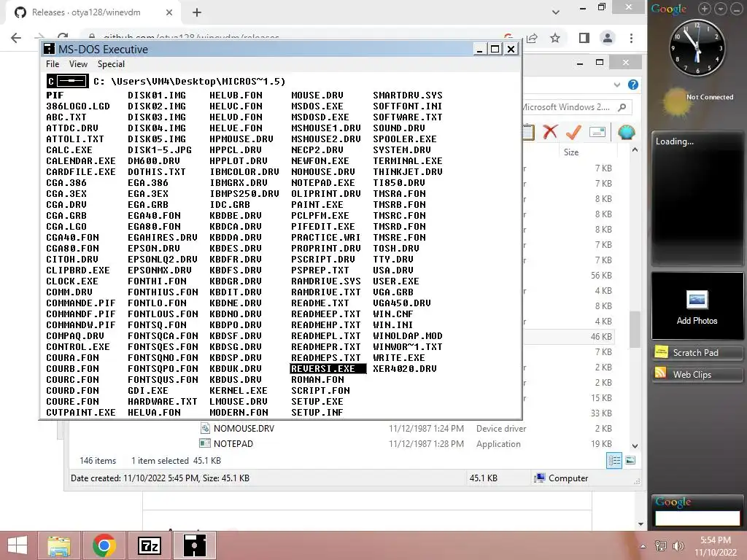Click Add Photos gadget
The height and width of the screenshot is (560, 747).
697,307
